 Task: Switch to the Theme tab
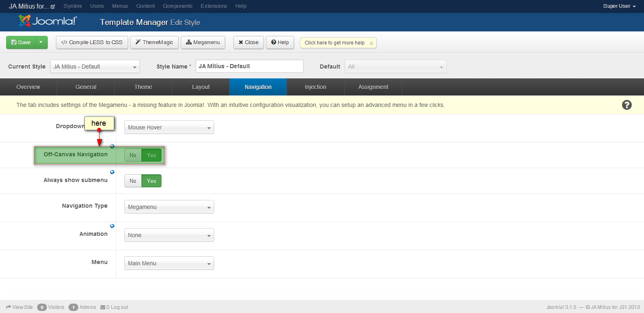tap(143, 87)
